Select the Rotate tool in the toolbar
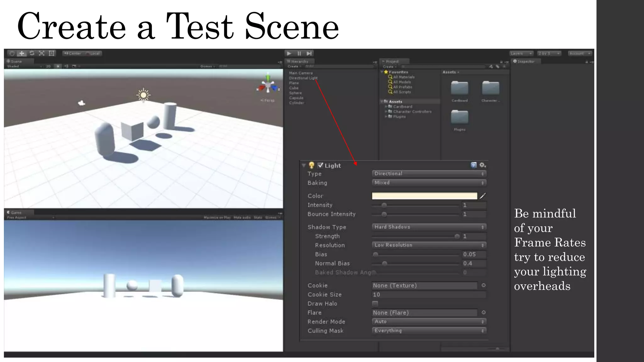 32,53
